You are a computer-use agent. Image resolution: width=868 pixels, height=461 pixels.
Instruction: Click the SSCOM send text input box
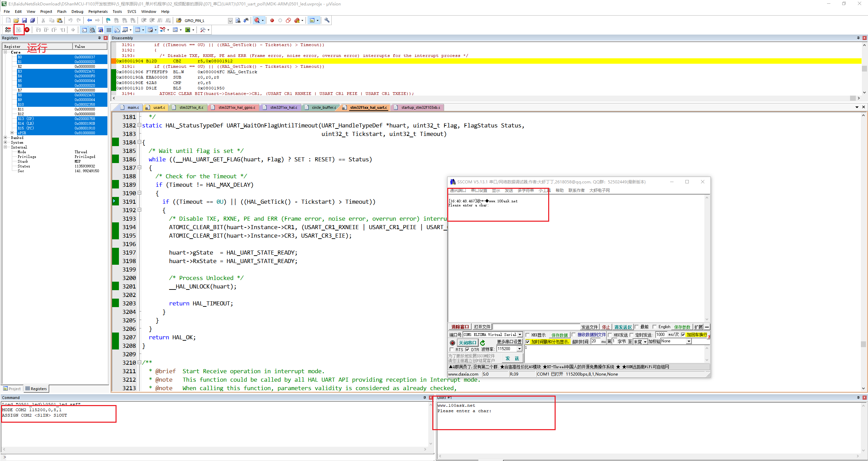(x=613, y=353)
